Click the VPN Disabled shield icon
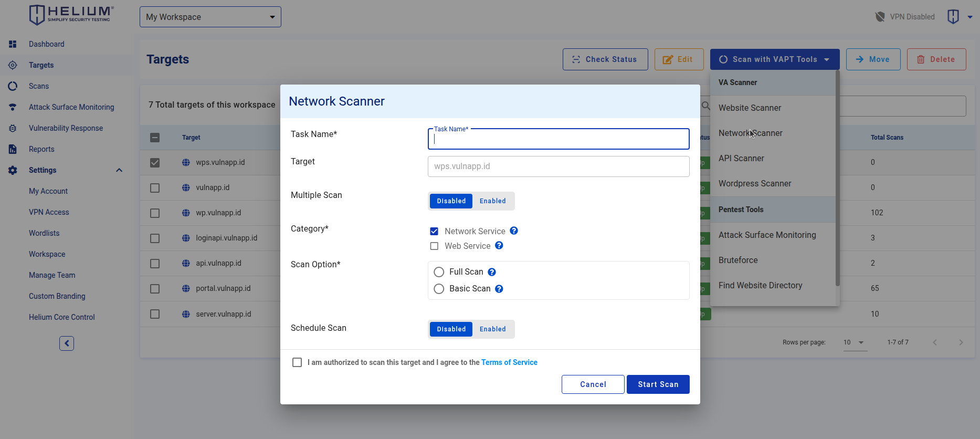 pyautogui.click(x=880, y=17)
